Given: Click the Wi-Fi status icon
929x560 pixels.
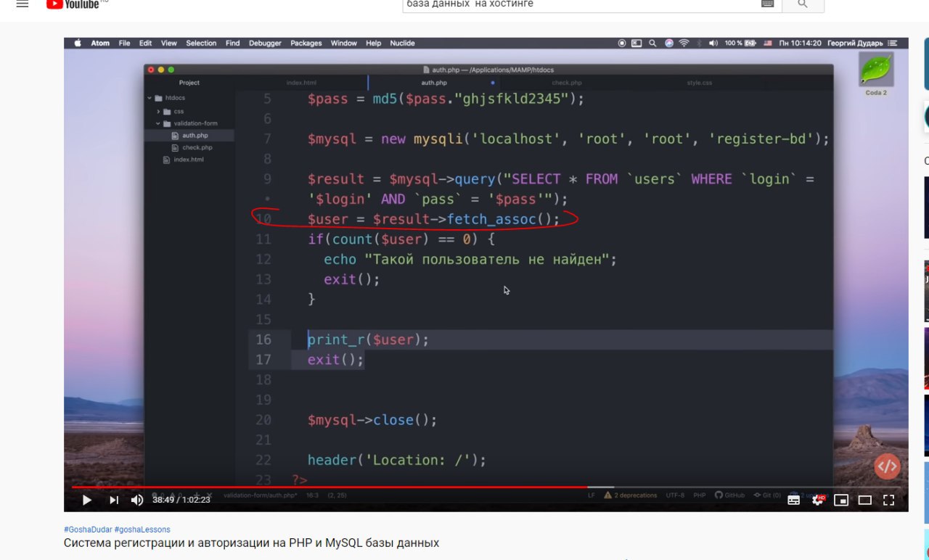Looking at the screenshot, I should coord(684,43).
